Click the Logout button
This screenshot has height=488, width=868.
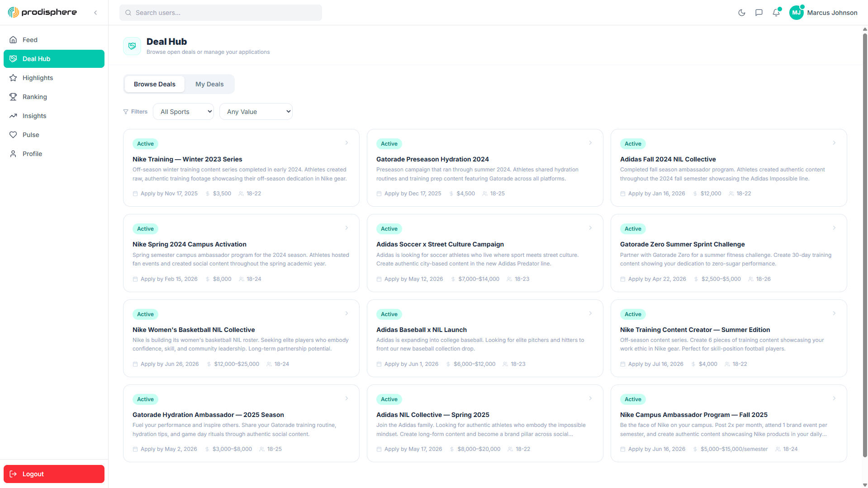pos(54,474)
